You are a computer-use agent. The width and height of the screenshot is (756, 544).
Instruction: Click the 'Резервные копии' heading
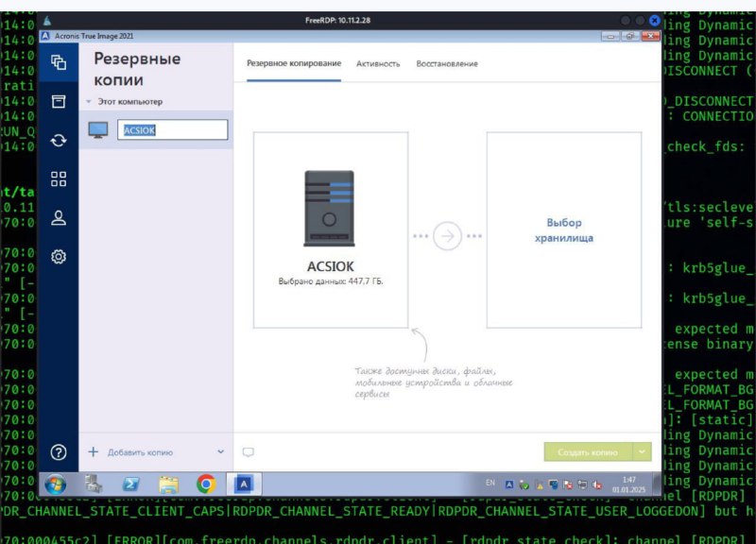[137, 69]
